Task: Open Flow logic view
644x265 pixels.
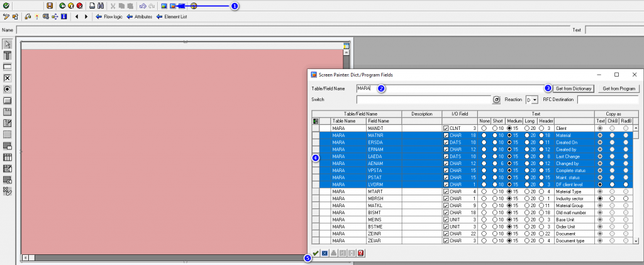Action: tap(109, 17)
